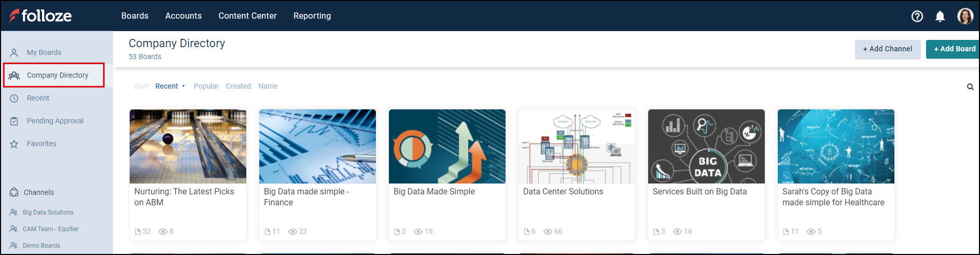Sort boards by Name
Screen dimensions: 980x255
pyautogui.click(x=268, y=86)
